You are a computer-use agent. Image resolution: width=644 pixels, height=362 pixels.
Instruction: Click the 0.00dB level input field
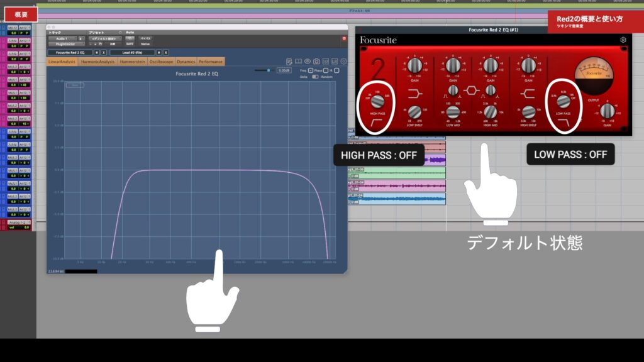tap(284, 70)
